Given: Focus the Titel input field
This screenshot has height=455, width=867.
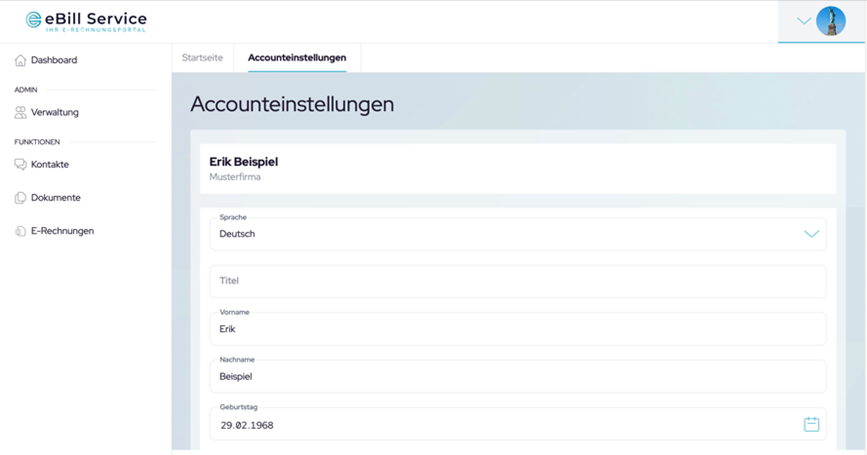Looking at the screenshot, I should [x=517, y=281].
